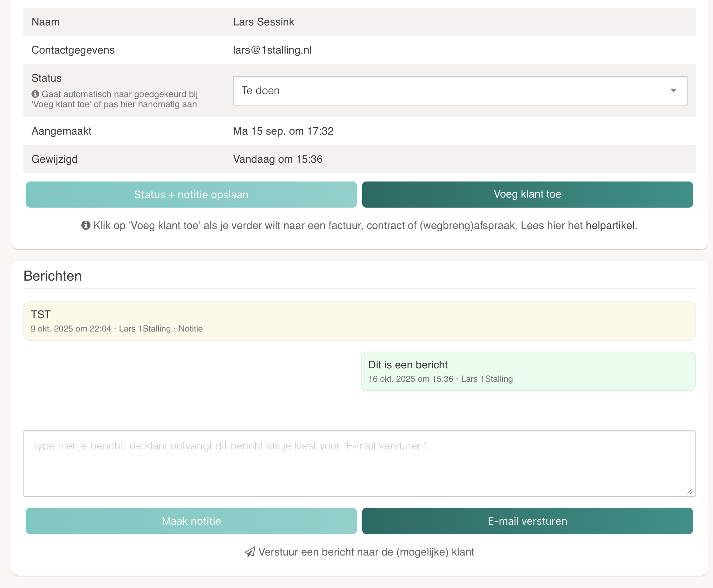
Task: Click the 'Ma 15 sep. om 17:32' created date
Action: point(283,131)
